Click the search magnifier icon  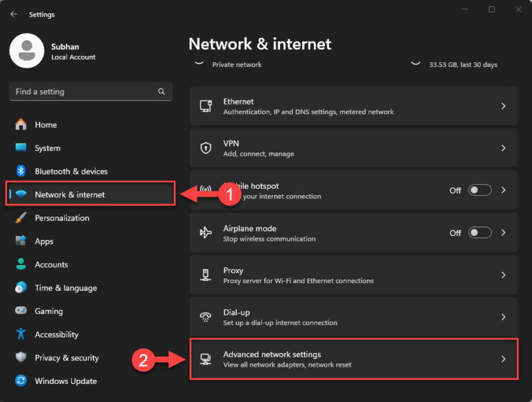point(161,91)
